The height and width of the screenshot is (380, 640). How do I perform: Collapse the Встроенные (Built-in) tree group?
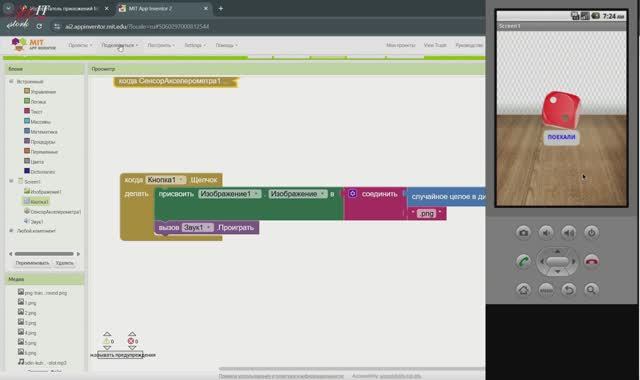(x=11, y=82)
